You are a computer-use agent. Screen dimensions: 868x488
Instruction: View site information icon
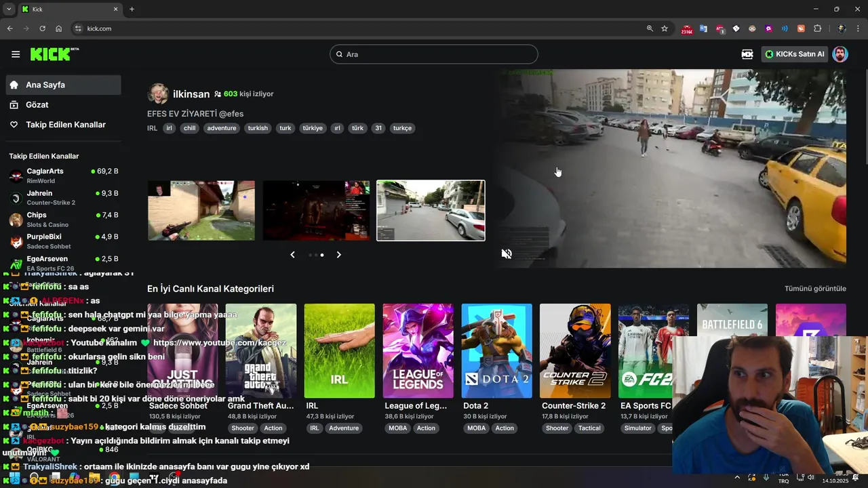[x=78, y=28]
